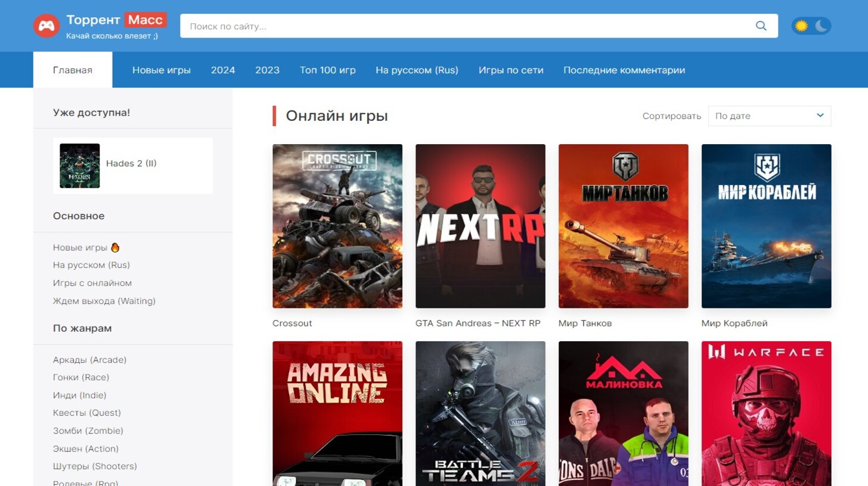Open sidebar На русском (Rus) link
The width and height of the screenshot is (868, 486).
point(91,265)
